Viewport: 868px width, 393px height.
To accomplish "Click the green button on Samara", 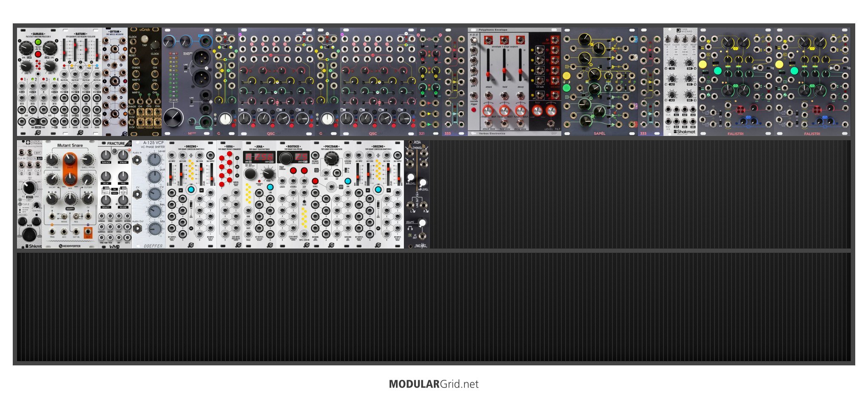I will coord(38,42).
